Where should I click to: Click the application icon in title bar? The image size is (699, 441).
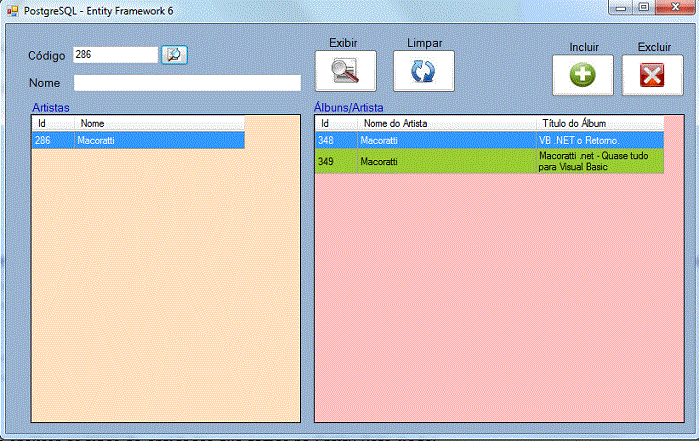tap(10, 9)
